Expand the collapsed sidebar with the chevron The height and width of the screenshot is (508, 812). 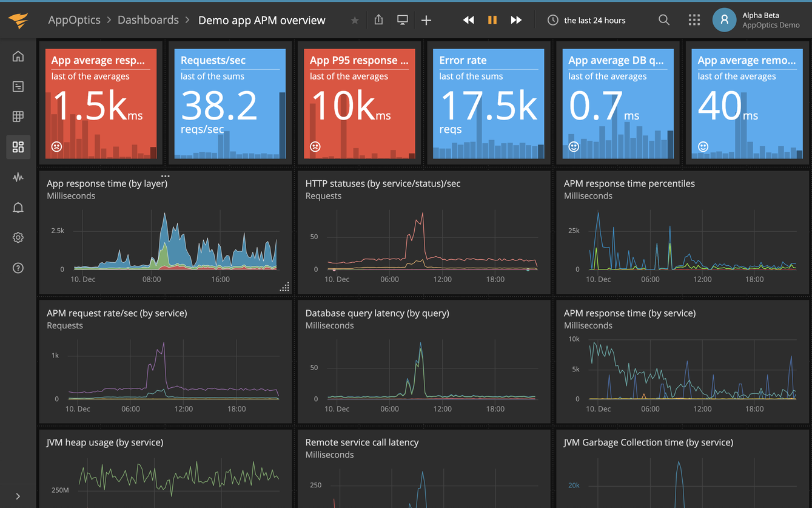click(18, 495)
